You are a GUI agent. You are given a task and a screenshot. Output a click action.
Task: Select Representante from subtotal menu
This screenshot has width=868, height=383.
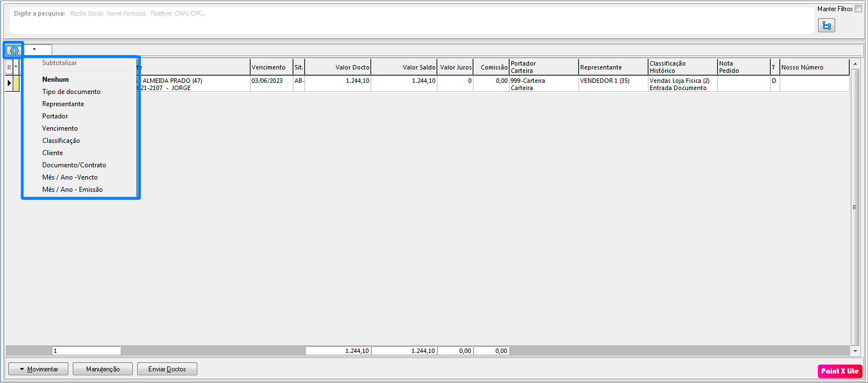pos(63,104)
